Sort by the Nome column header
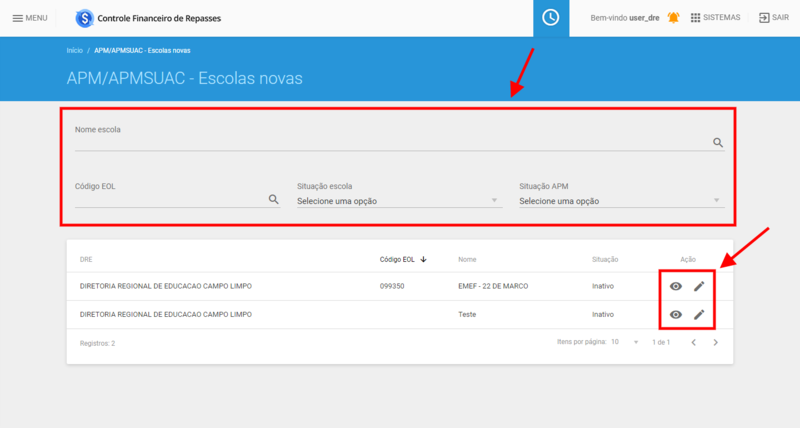Screen dimensions: 800x428 [467, 260]
